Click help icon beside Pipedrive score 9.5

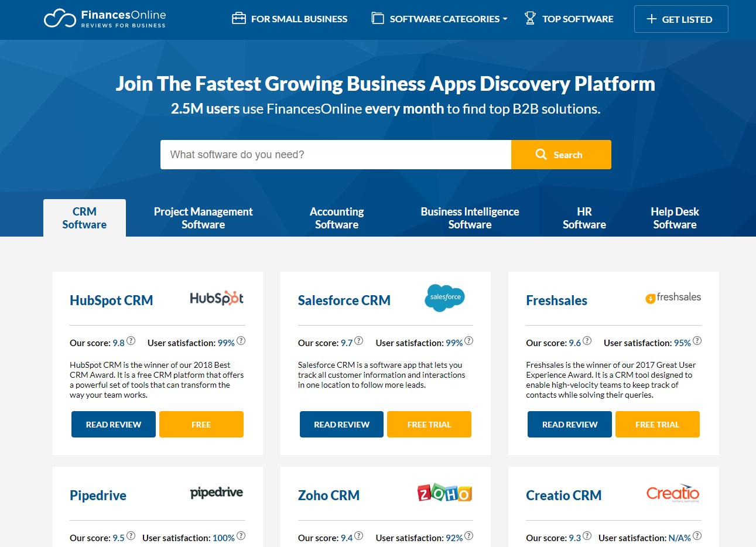tap(131, 536)
